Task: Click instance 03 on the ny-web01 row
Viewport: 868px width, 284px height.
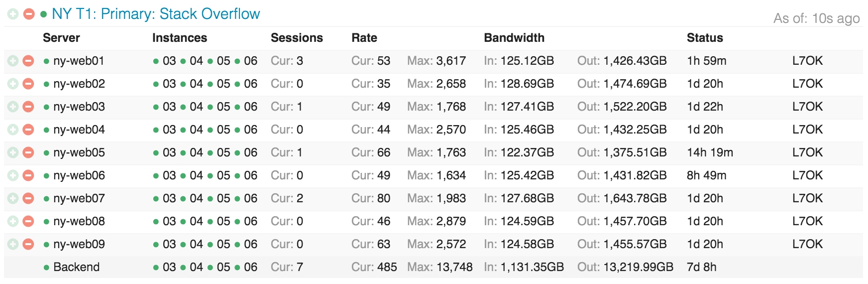Action: coord(169,61)
